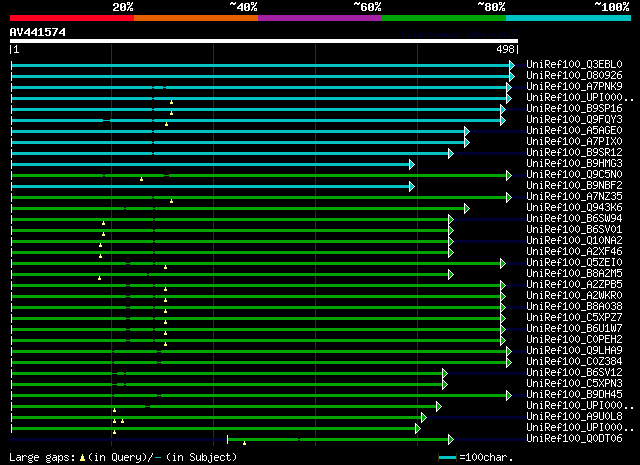Click the yellow query-gap marker under the Q9C5N0 row
The height and width of the screenshot is (465, 640).
(x=141, y=179)
